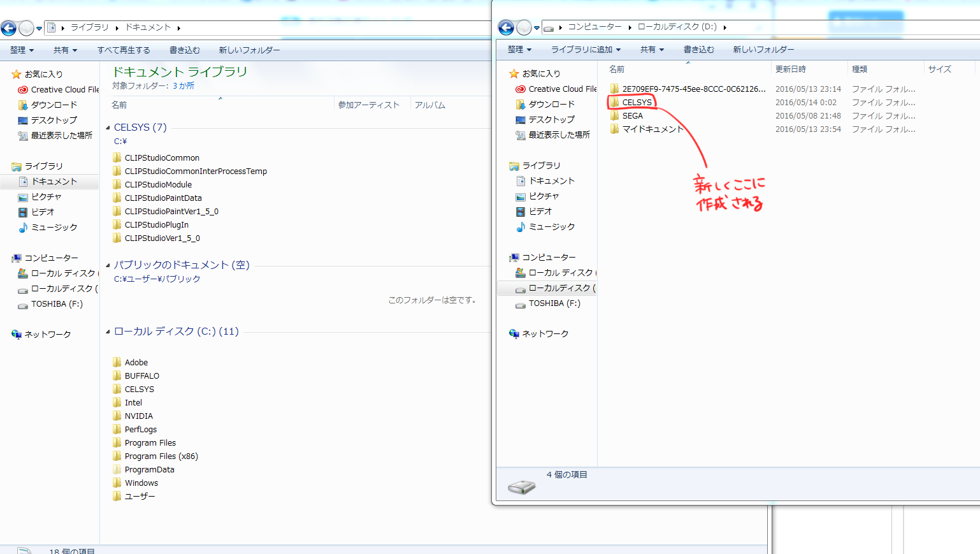Viewport: 980px width, 554px height.
Task: Collapse the ローカル ディスク (C:) (11) group
Action: [x=108, y=332]
